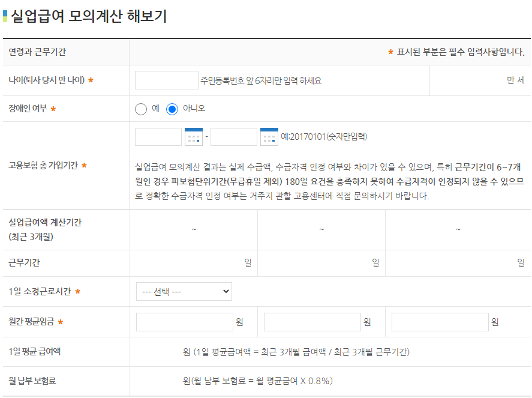The height and width of the screenshot is (398, 532).
Task: Click the insurance period end date field
Action: point(234,137)
